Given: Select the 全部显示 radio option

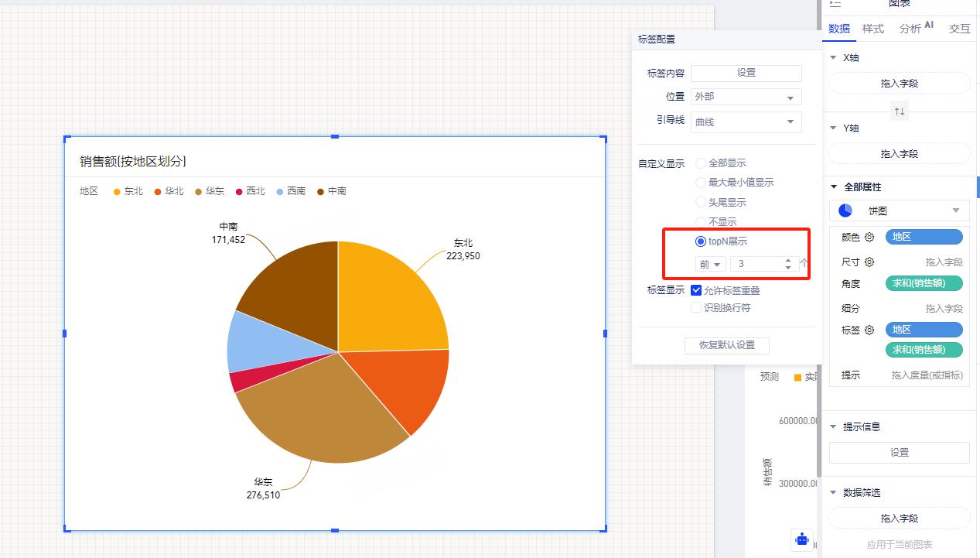Looking at the screenshot, I should click(x=701, y=163).
